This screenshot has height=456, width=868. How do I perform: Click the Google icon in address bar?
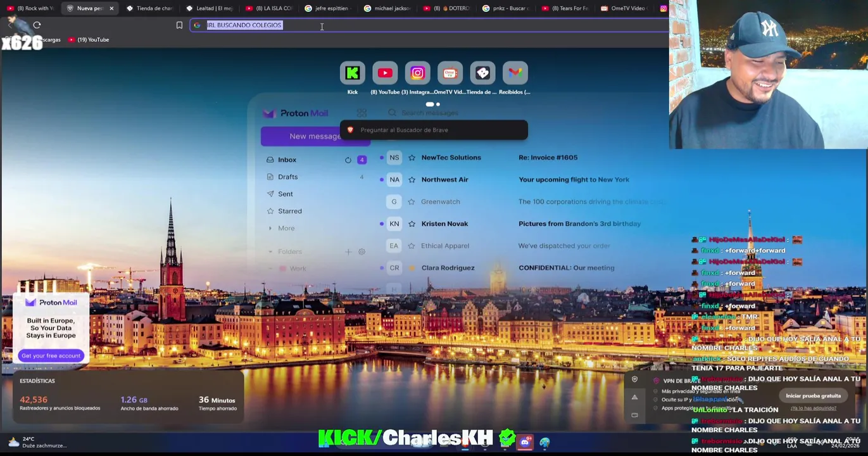[x=197, y=25]
